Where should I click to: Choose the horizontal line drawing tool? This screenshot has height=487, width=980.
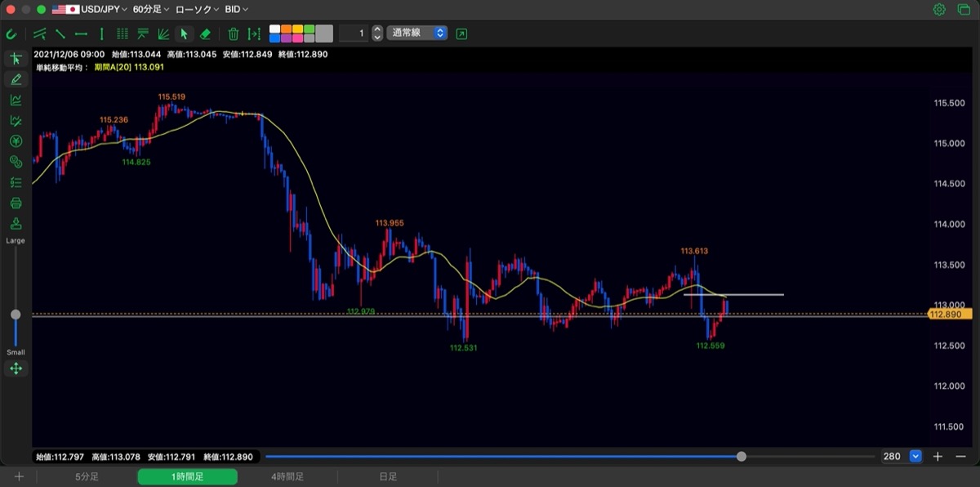pos(81,34)
